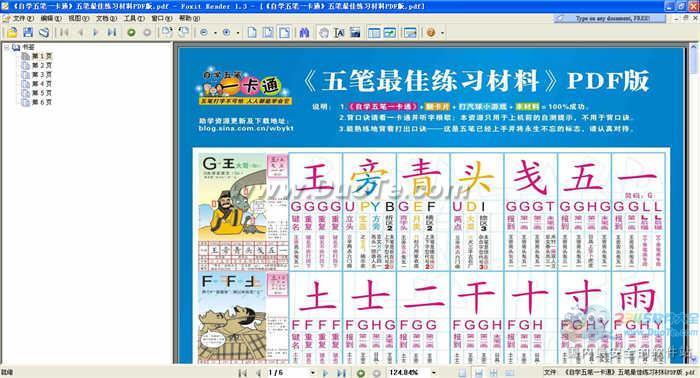Viewport: 700px width, 378px height.
Task: Select the Snapshot tool
Action: point(355,32)
